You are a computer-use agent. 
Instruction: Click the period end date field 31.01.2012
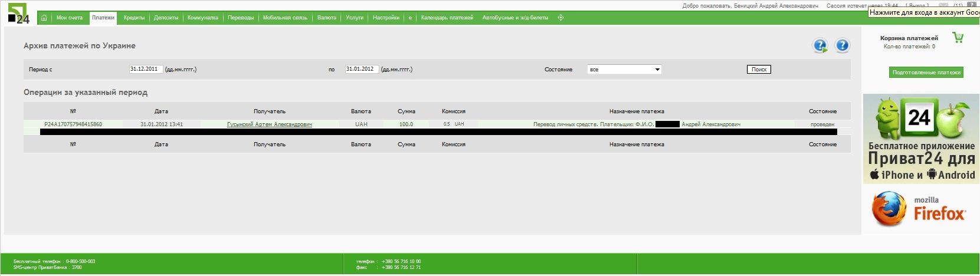coord(362,69)
